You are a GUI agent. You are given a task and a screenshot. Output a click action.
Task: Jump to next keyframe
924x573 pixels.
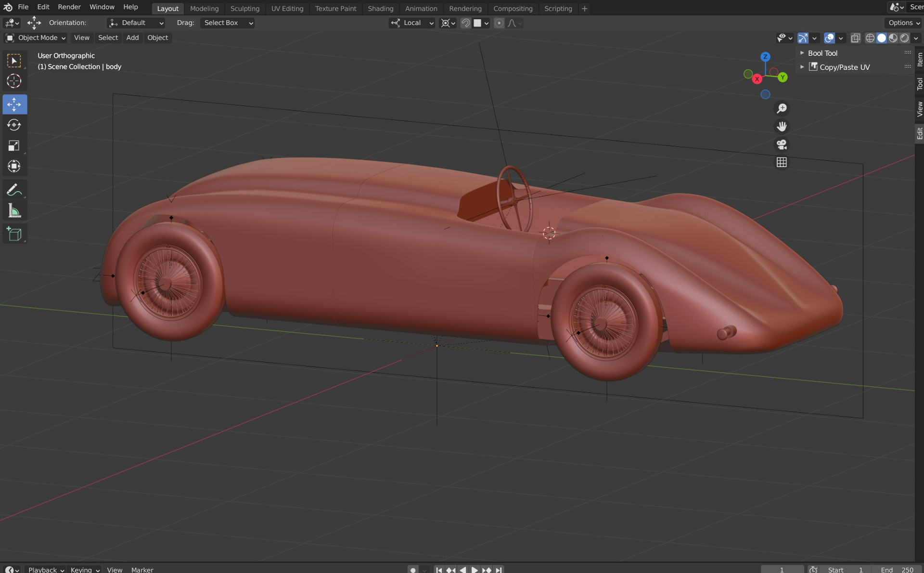487,570
